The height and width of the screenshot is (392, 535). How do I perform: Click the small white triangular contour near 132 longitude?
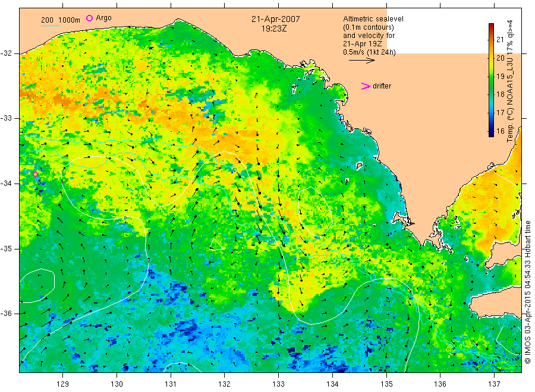[x=216, y=244]
